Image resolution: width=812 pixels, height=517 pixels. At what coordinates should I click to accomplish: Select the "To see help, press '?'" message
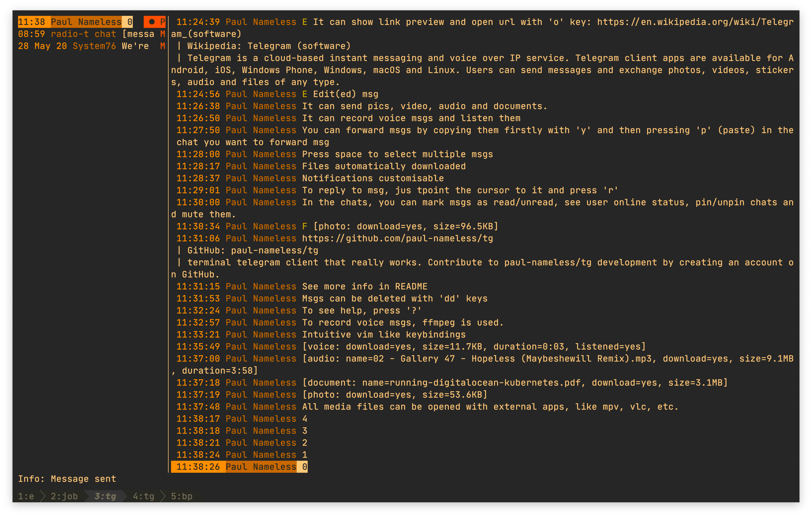(299, 310)
